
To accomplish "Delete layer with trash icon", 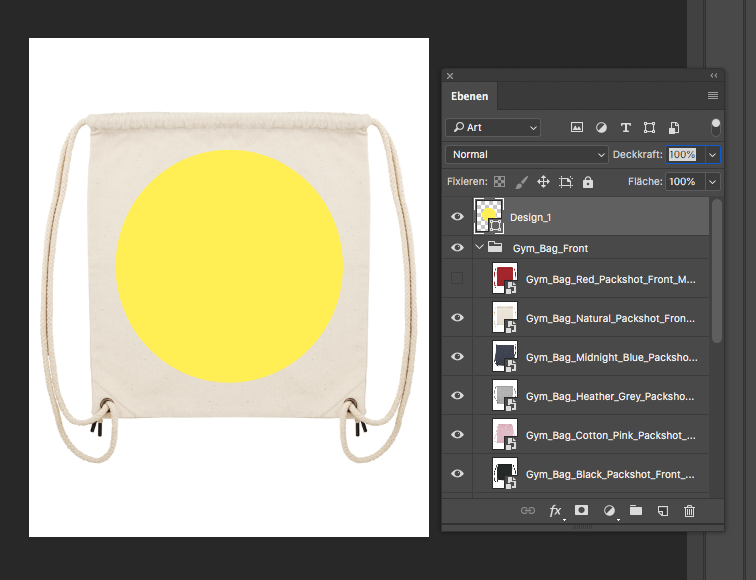I will pyautogui.click(x=689, y=511).
